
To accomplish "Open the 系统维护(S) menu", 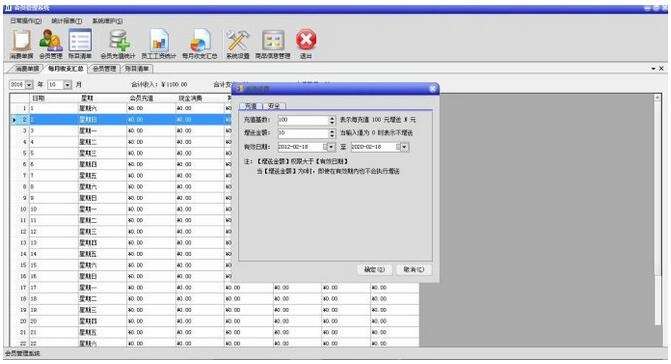I will (x=107, y=21).
